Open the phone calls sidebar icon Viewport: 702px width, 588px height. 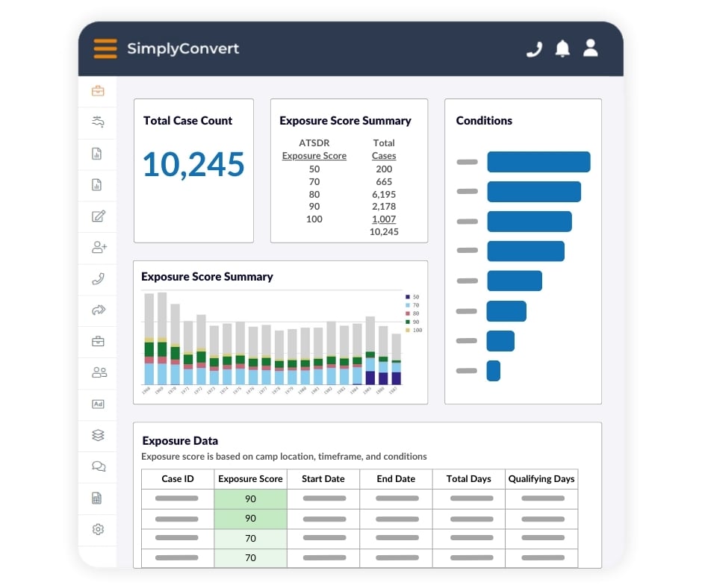tap(98, 279)
